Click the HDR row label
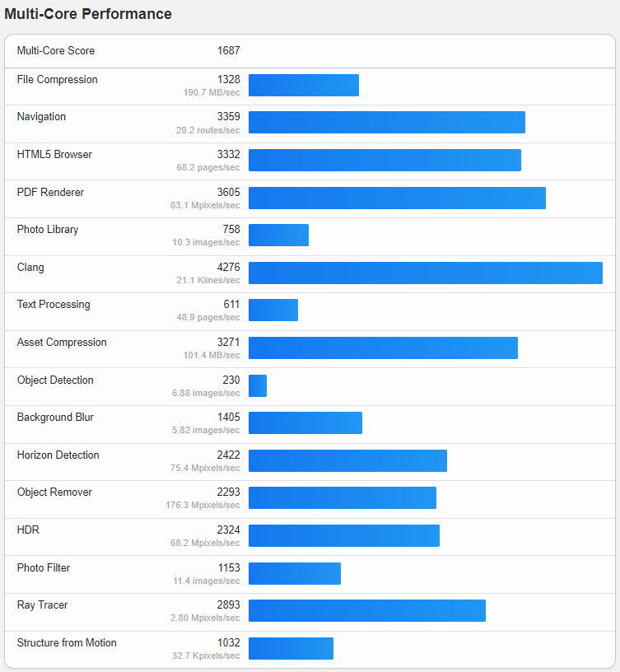This screenshot has width=620, height=672. point(28,530)
